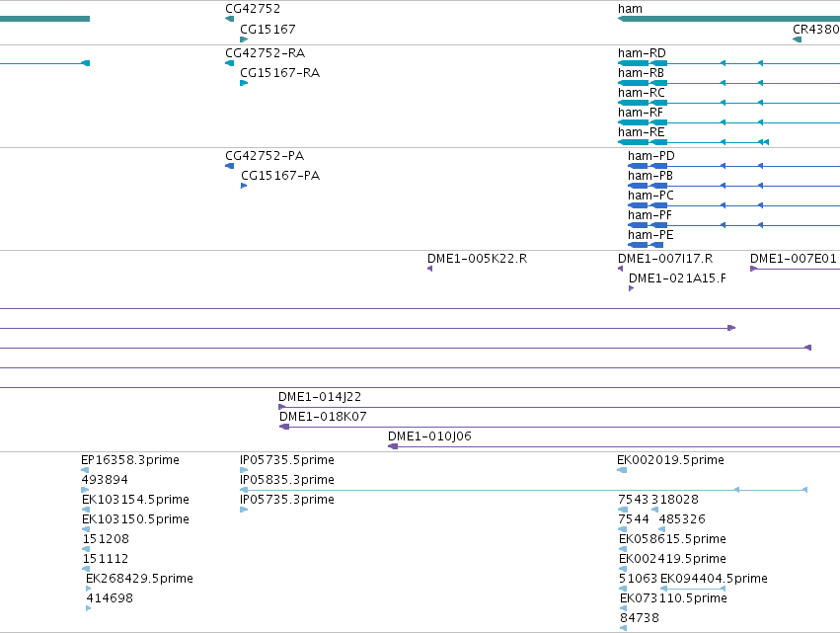Click the EP16358.3prime EST label
840x633 pixels.
click(130, 460)
